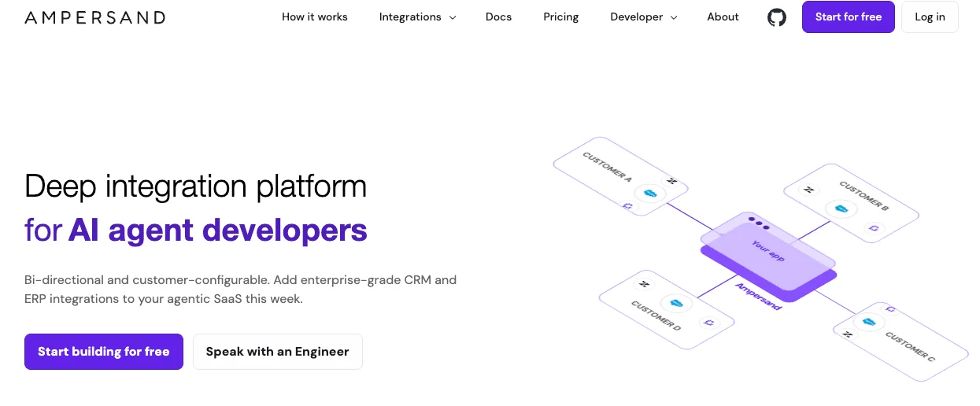Click Start for free button
980x406 pixels.
coord(849,17)
